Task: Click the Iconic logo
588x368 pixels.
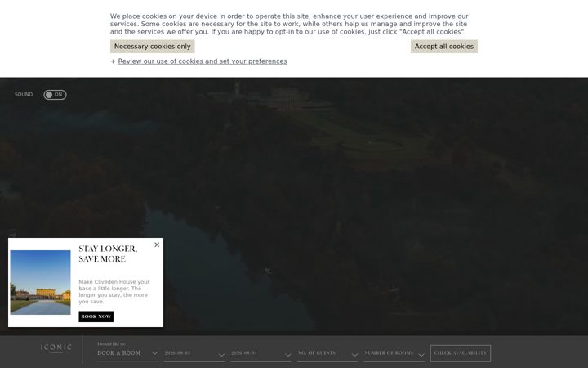Action: coord(56,348)
